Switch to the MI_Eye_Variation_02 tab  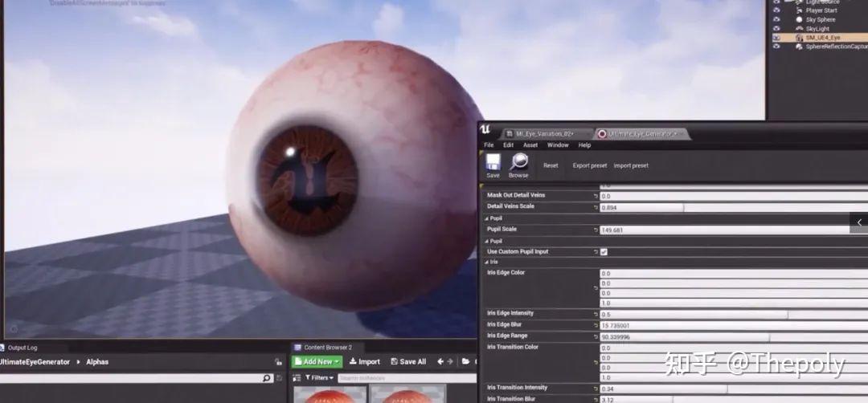click(545, 134)
